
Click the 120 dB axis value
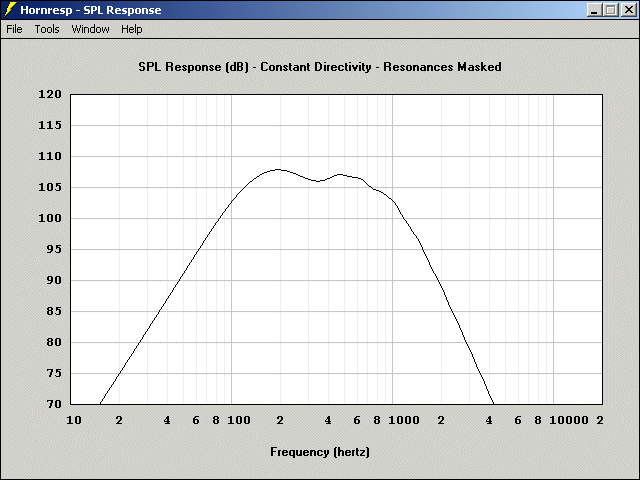(50, 94)
